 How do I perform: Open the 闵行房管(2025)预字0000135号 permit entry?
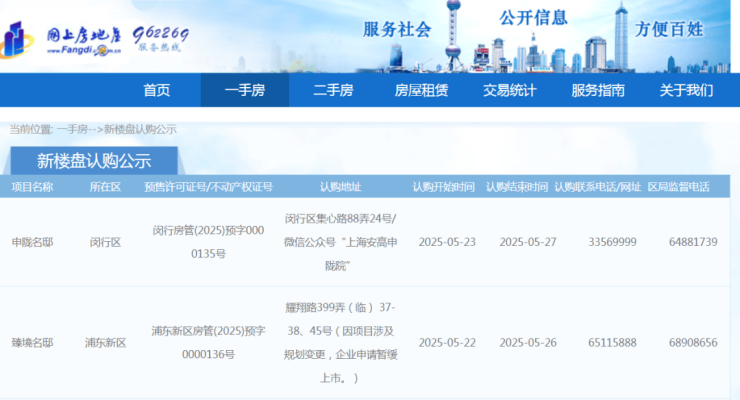pos(208,242)
